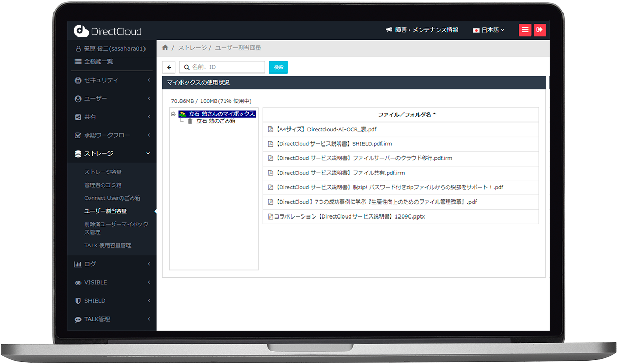Expand the 共有 menu chevron
Screen dimensions: 617x364
click(149, 117)
